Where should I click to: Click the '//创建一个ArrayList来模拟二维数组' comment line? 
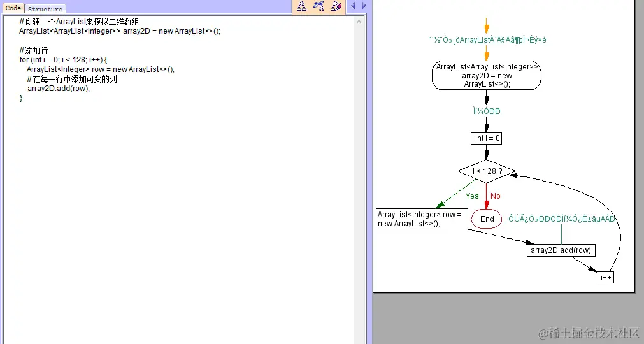coord(79,22)
